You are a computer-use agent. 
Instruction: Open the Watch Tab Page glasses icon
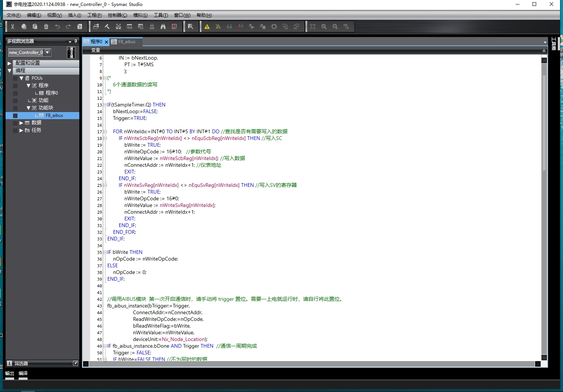coord(130,26)
